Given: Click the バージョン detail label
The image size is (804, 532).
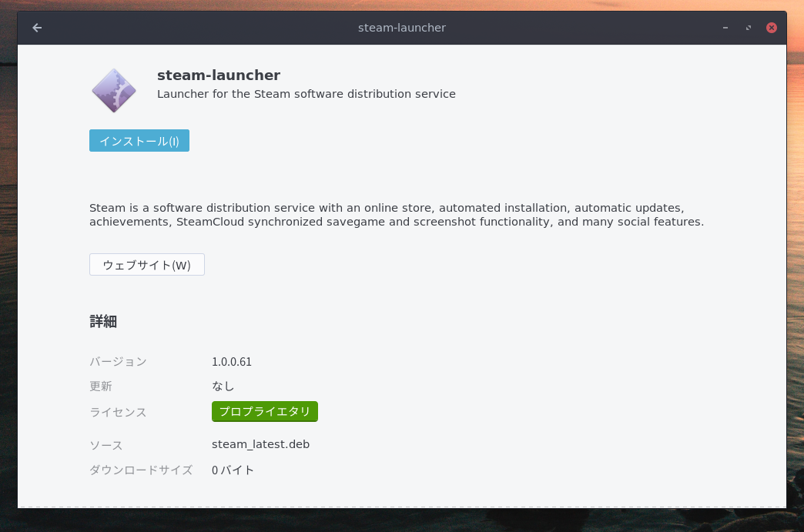Looking at the screenshot, I should click(118, 361).
